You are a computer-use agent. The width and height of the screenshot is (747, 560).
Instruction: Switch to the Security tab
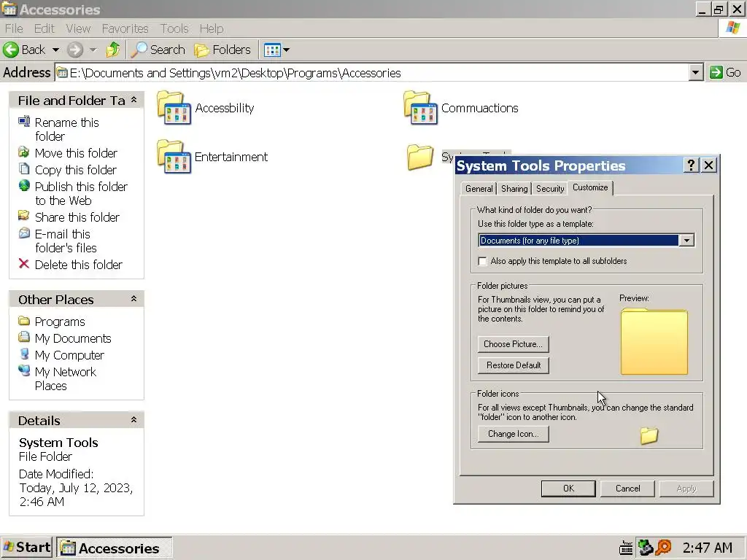550,189
